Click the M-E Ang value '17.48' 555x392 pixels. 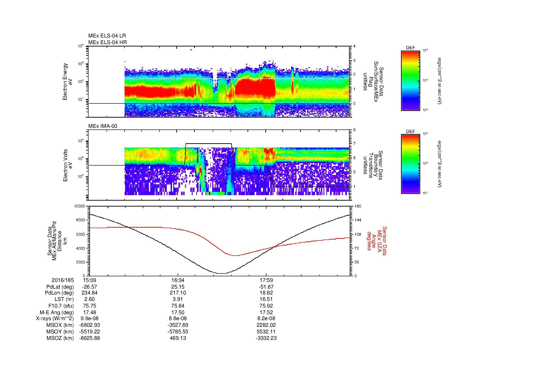90,312
